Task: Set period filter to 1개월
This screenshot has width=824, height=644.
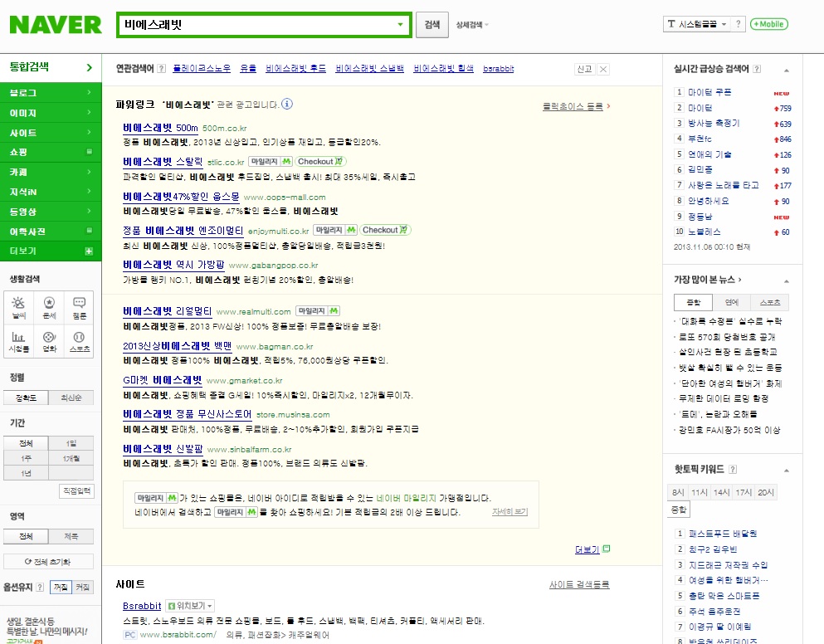Action: click(x=71, y=458)
